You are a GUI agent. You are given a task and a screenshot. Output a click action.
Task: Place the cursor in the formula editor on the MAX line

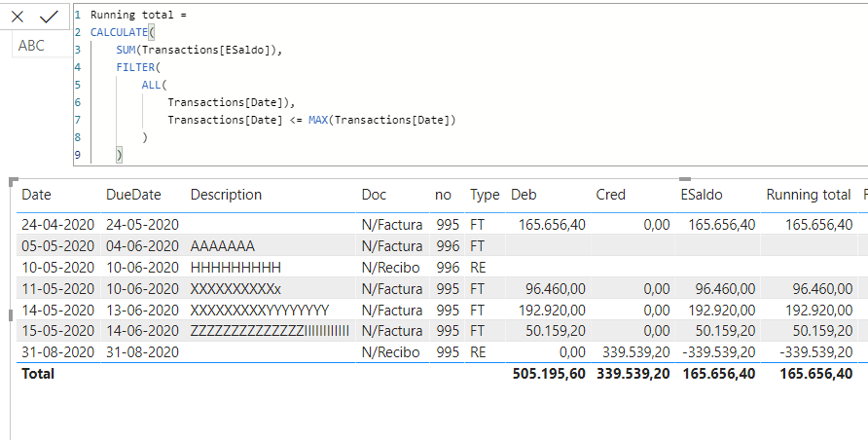click(311, 120)
